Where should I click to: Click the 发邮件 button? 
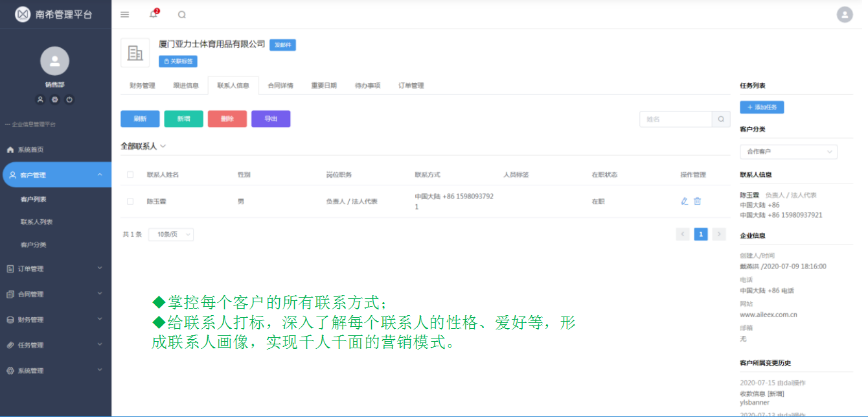(x=282, y=45)
